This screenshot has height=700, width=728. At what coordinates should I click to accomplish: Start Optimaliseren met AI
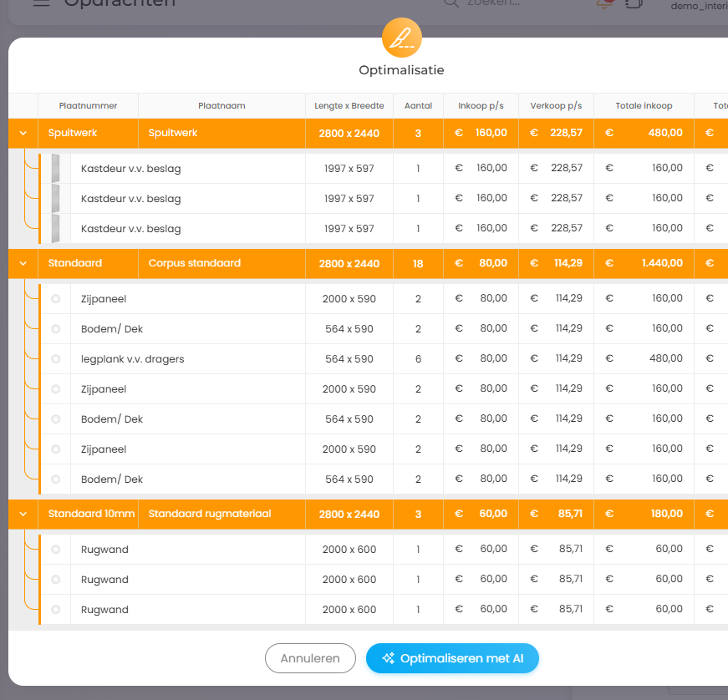[452, 658]
